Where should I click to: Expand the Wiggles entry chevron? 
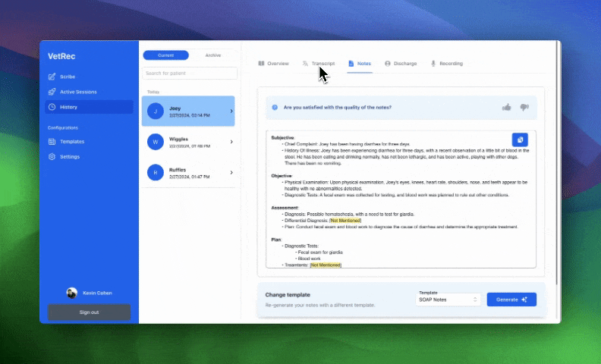[231, 142]
